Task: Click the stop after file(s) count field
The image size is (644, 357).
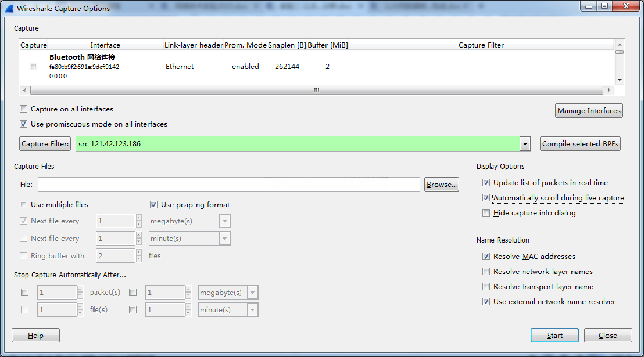Action: 57,310
